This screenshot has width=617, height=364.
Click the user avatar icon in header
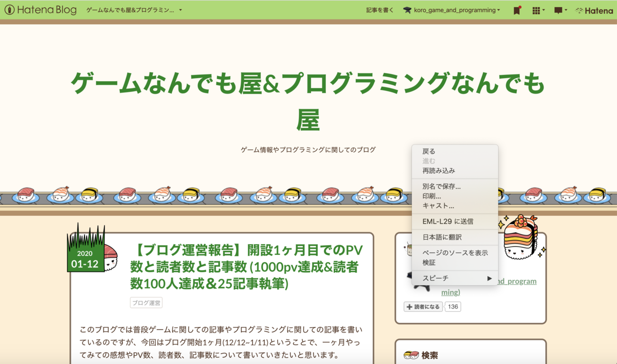(x=407, y=10)
